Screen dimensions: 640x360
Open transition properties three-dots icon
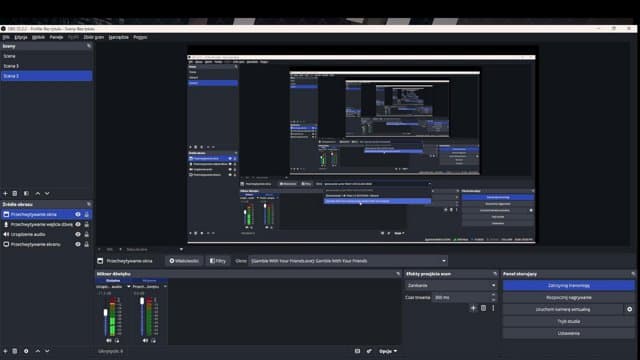point(493,308)
